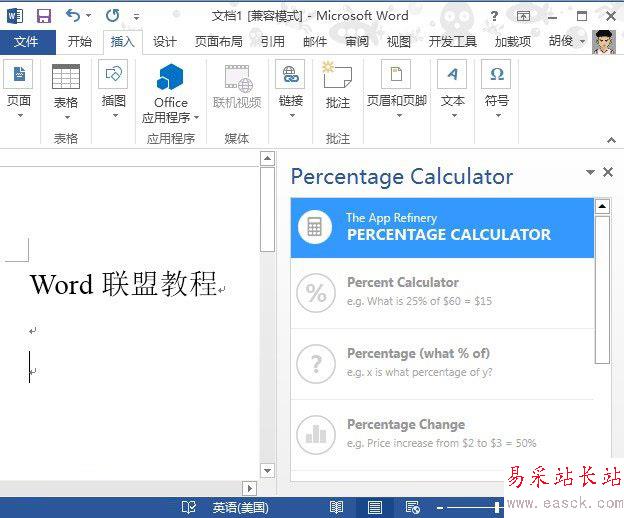Open 页眉和页脚 (Header & Footer) dropdown

click(x=397, y=90)
